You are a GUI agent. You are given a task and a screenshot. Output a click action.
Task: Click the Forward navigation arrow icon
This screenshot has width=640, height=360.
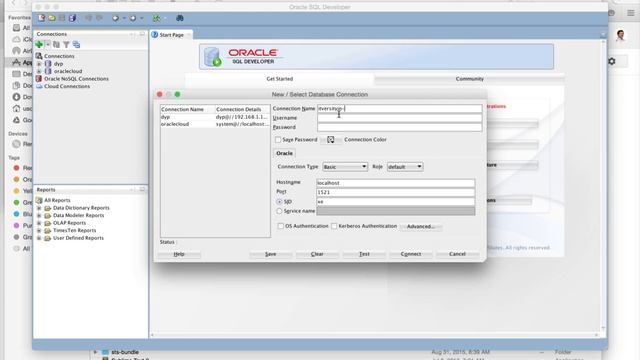133,18
